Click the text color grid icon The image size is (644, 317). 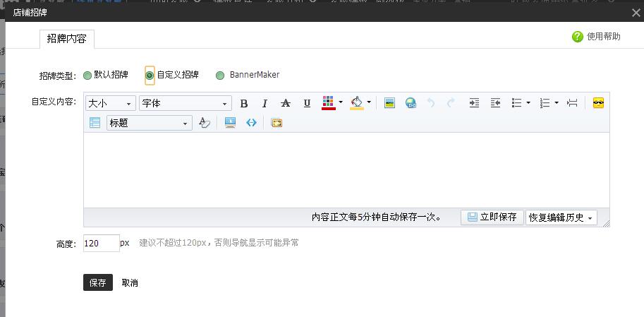(x=328, y=103)
